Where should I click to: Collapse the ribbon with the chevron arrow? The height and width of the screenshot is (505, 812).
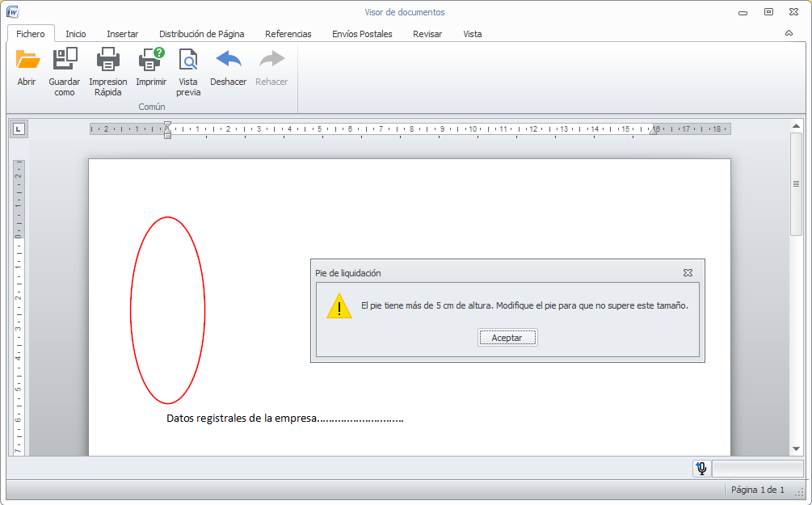tap(789, 33)
